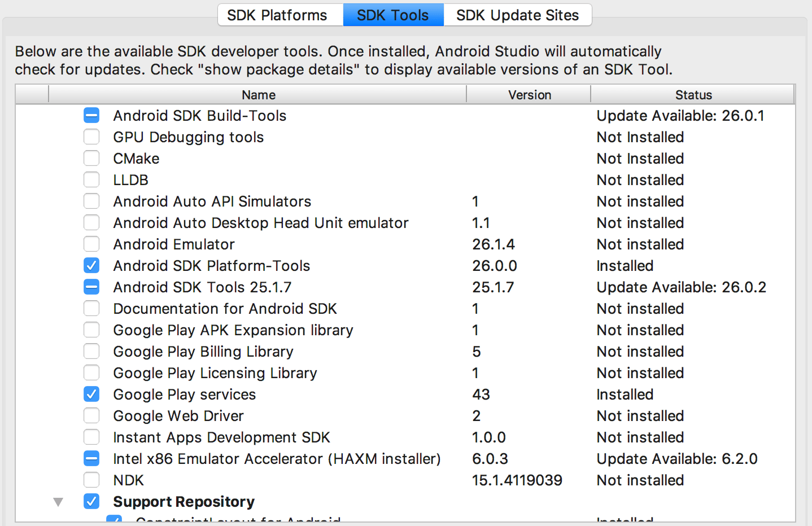
Task: Sort by the Status column header
Action: click(693, 95)
